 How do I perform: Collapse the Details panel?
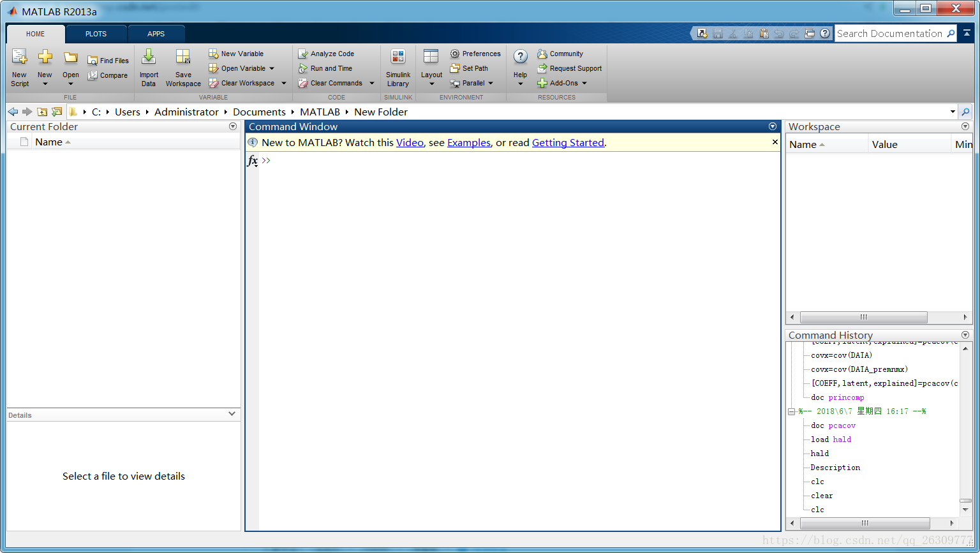[232, 414]
